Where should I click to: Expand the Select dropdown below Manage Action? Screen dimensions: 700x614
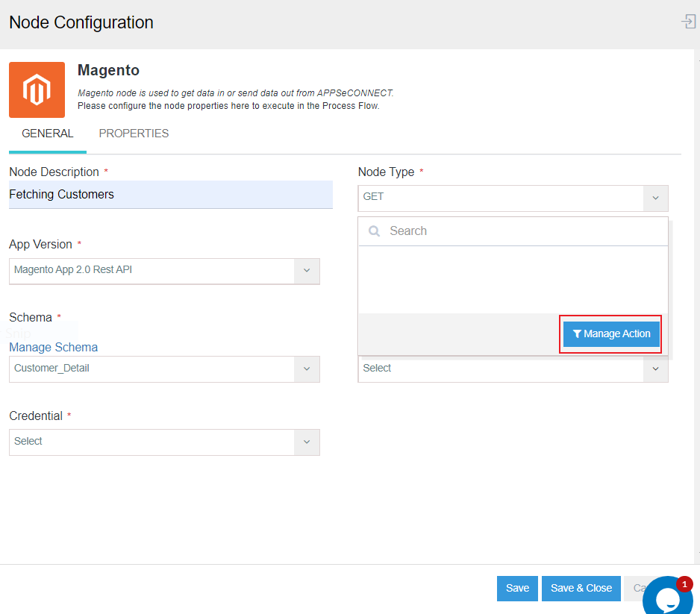[x=655, y=369]
